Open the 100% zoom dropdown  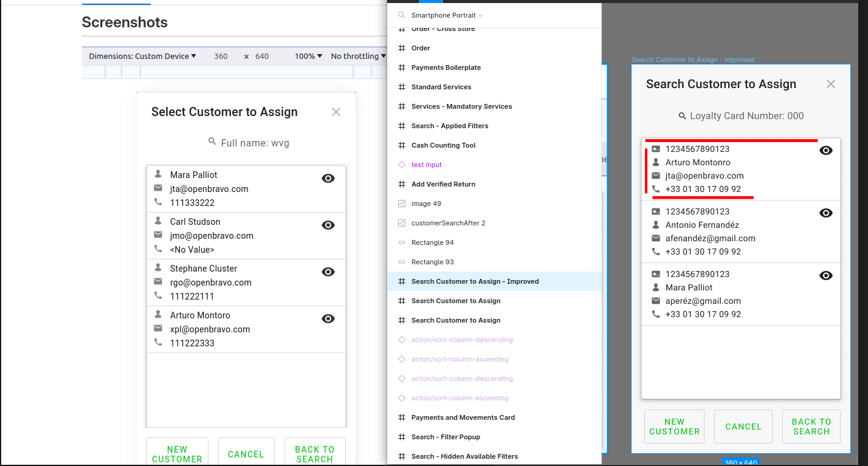click(308, 56)
